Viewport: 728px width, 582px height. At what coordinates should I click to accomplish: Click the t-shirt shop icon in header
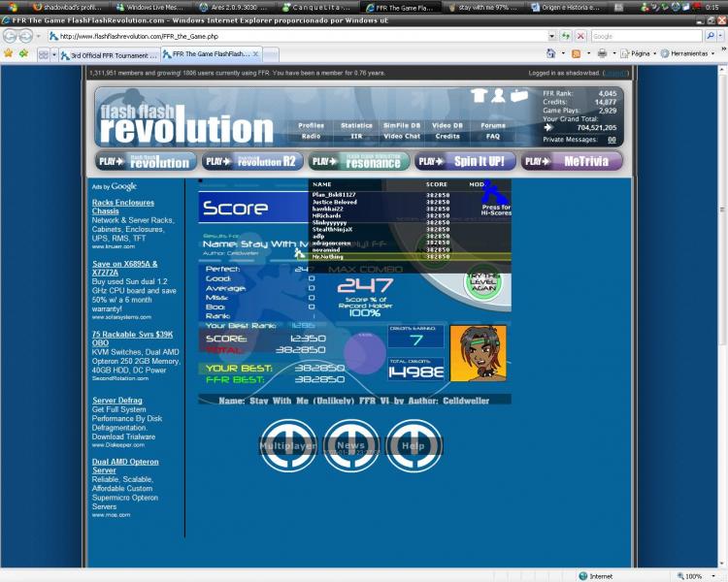coord(479,95)
